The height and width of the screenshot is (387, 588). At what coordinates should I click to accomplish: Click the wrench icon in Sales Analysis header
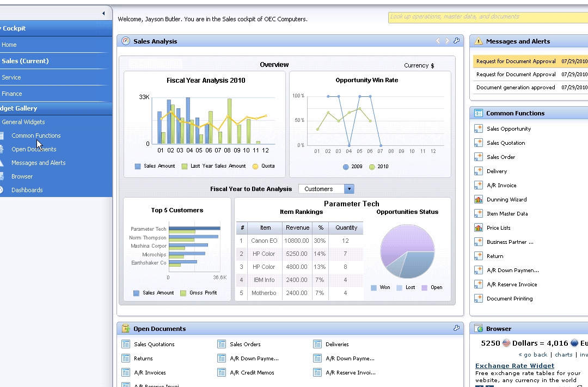coord(456,41)
